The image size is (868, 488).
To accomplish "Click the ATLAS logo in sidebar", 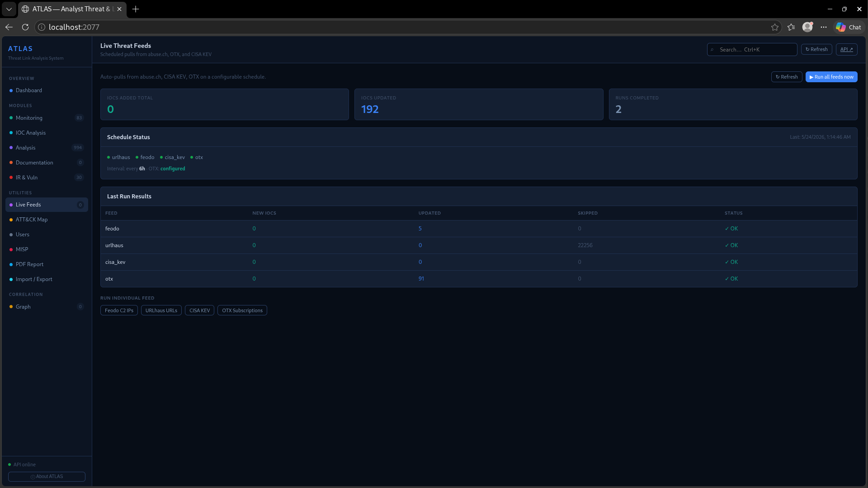I will pos(20,49).
